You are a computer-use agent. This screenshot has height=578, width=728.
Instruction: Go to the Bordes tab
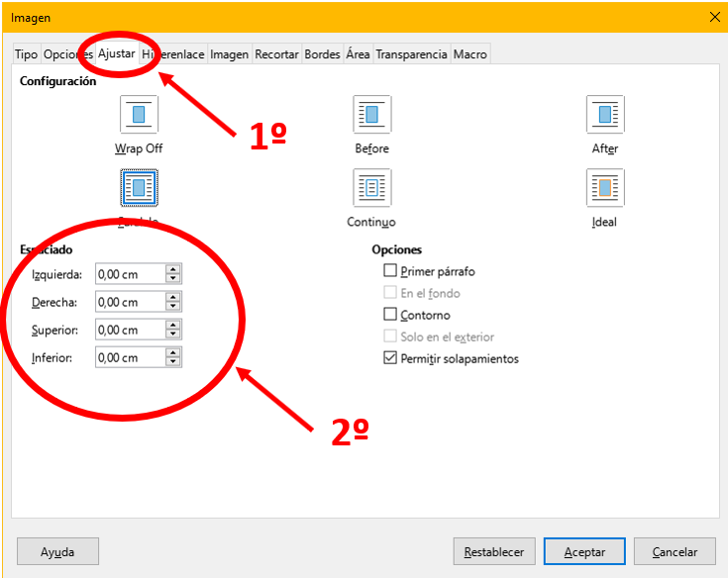tap(322, 54)
